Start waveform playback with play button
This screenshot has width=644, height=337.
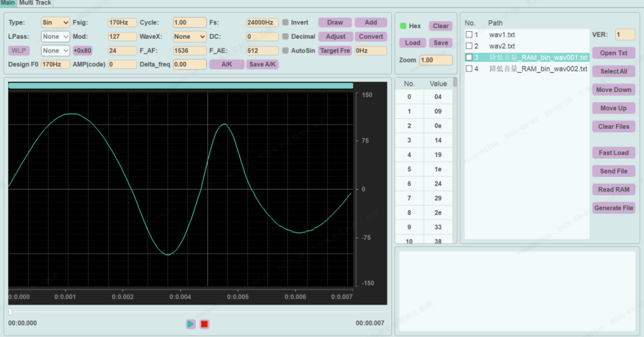pos(191,324)
